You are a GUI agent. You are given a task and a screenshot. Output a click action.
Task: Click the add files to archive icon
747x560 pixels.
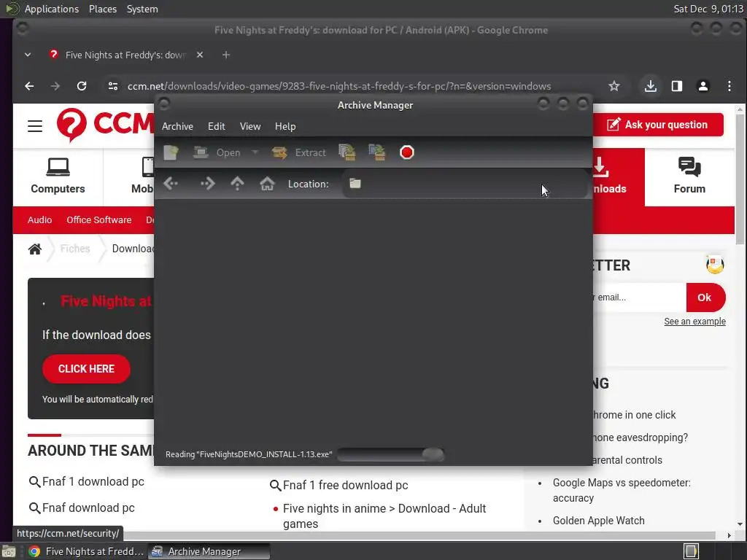(347, 153)
